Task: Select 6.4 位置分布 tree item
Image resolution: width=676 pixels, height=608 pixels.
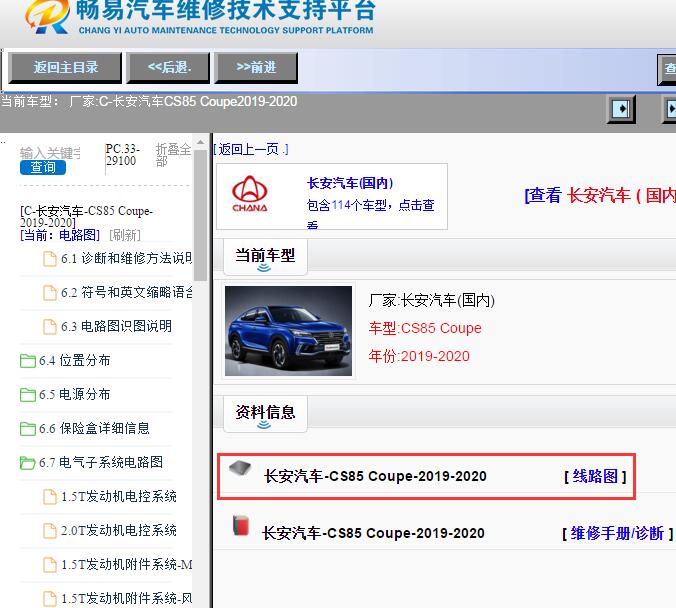Action: pos(75,360)
